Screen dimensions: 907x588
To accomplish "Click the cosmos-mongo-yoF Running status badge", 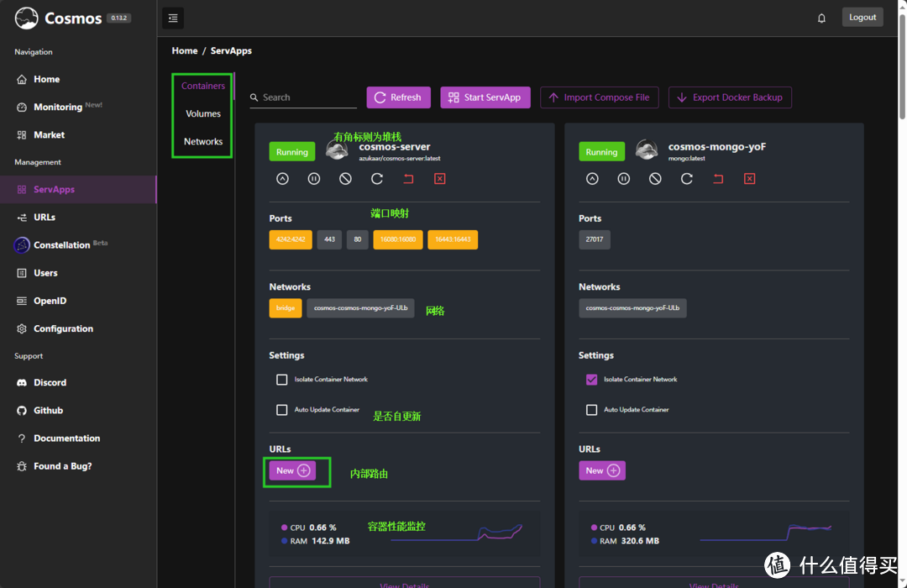I will (601, 152).
